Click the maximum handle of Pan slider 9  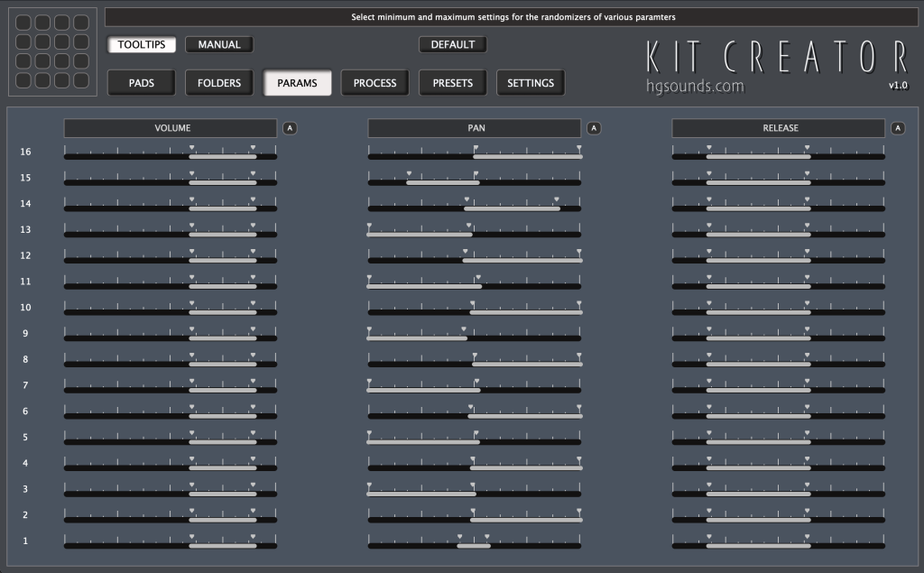click(x=464, y=329)
